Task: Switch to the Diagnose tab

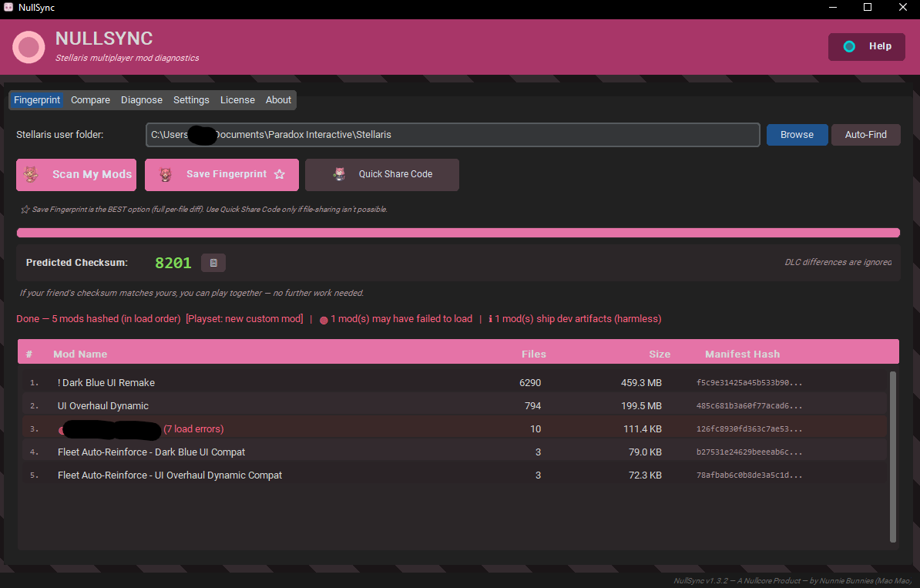Action: (142, 99)
